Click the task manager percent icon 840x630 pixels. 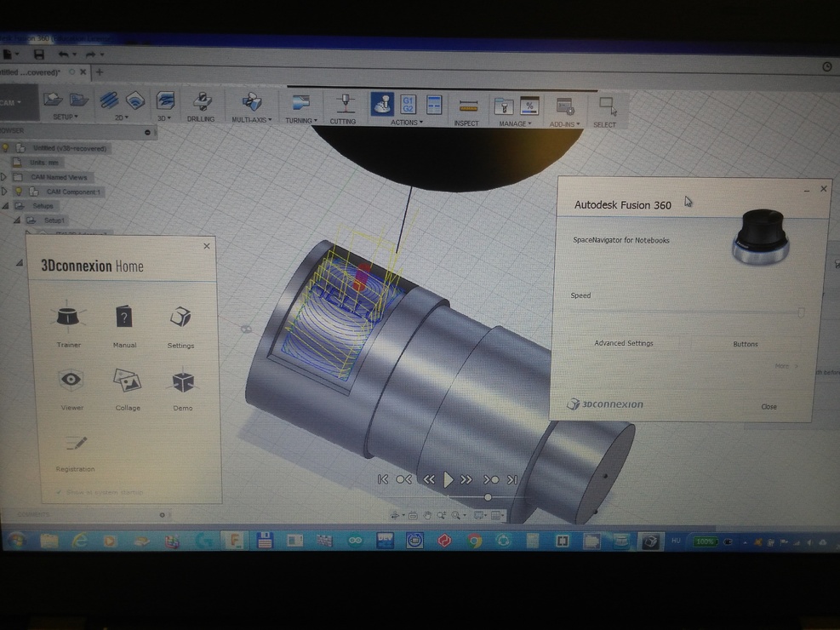pyautogui.click(x=529, y=106)
